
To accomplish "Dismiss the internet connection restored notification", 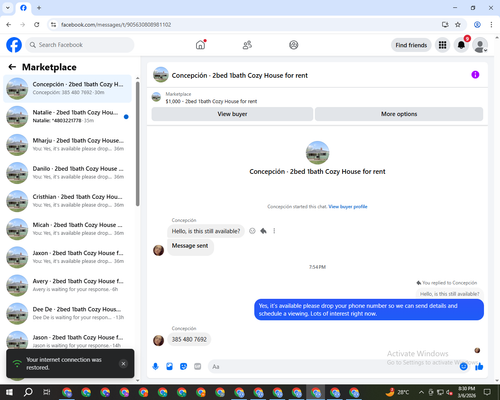I will (123, 364).
